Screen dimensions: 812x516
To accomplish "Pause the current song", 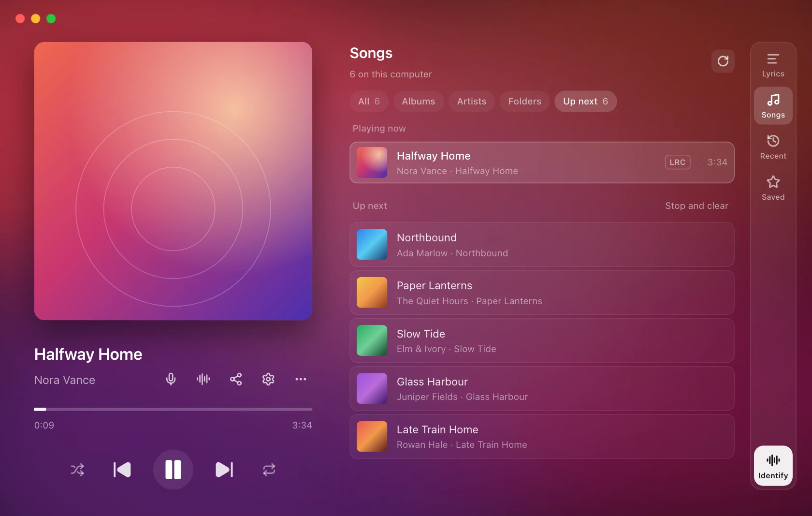I will (173, 470).
